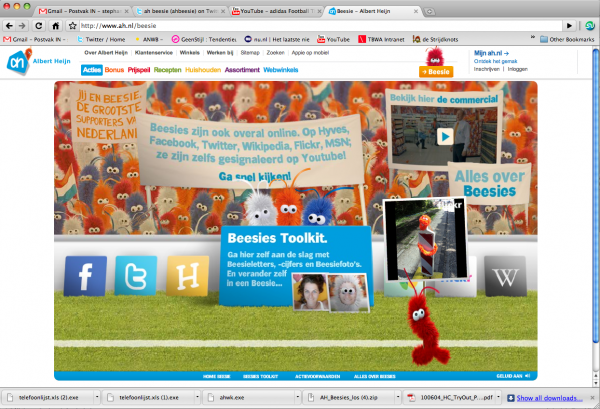Open the Klantenservice link
Image resolution: width=600 pixels, height=409 pixels.
click(x=154, y=53)
